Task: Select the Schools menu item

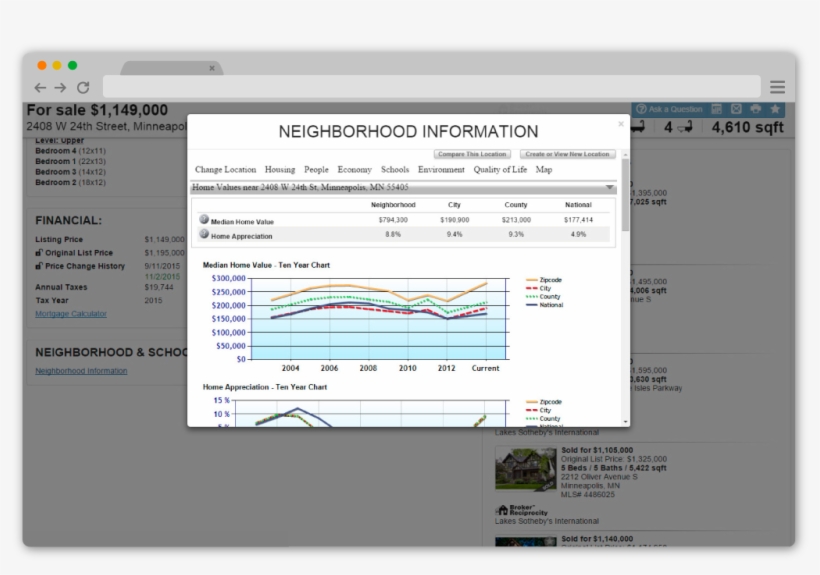Action: tap(395, 170)
